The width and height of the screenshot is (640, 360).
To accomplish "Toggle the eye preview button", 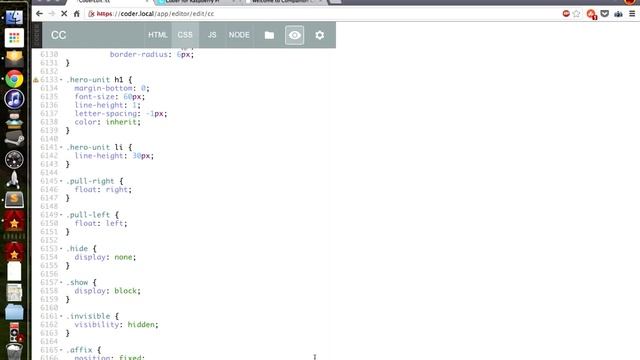I will [294, 35].
